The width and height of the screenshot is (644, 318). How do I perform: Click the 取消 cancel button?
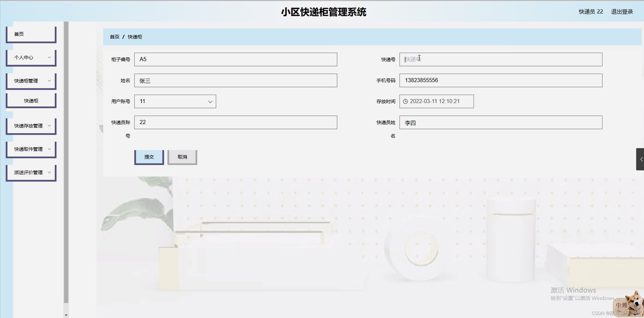point(182,157)
